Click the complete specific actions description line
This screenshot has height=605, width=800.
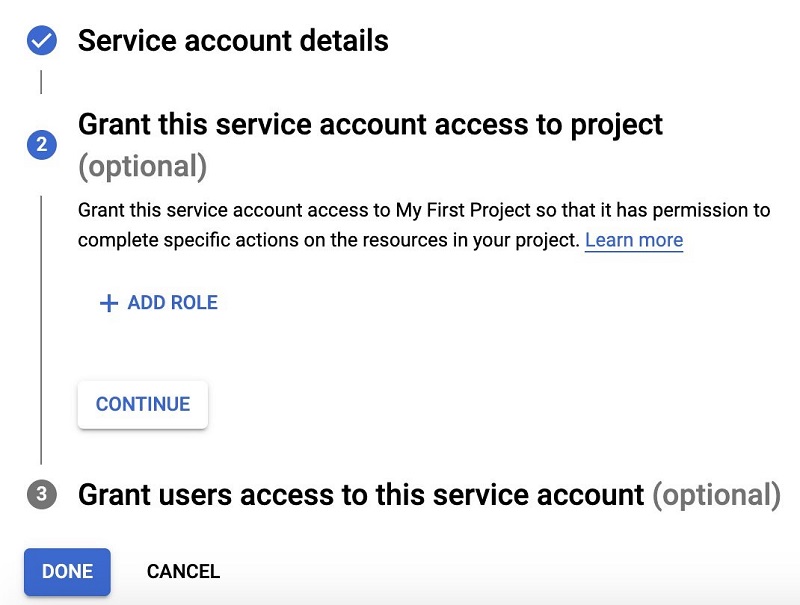[329, 240]
